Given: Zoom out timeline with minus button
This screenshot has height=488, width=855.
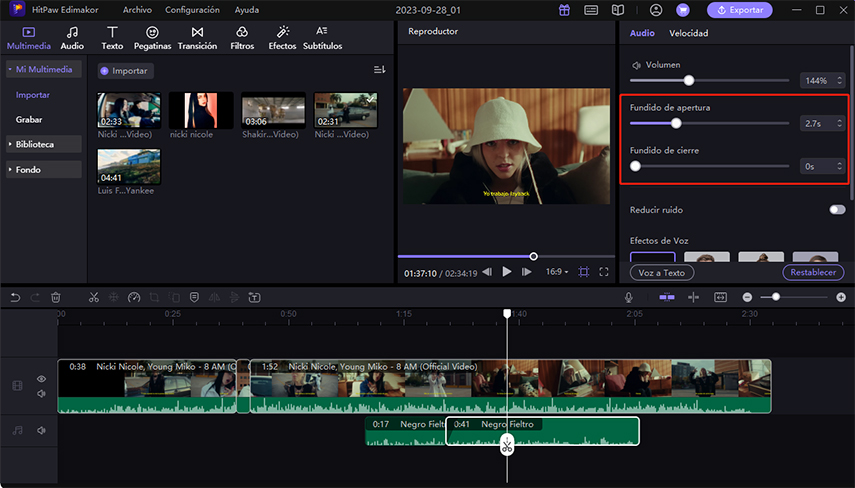Looking at the screenshot, I should pos(747,297).
